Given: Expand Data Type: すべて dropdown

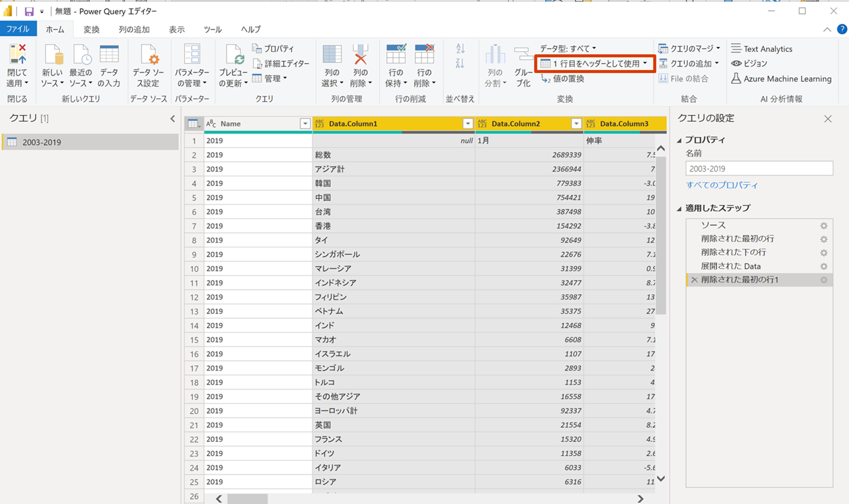Looking at the screenshot, I should 594,48.
